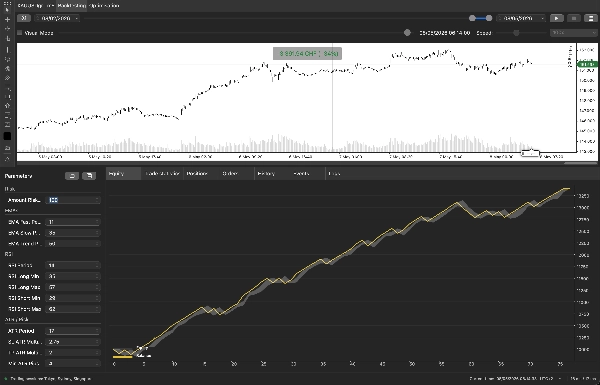Click the chart horizontal scrollbar thumb
The image size is (600, 385).
580,163
